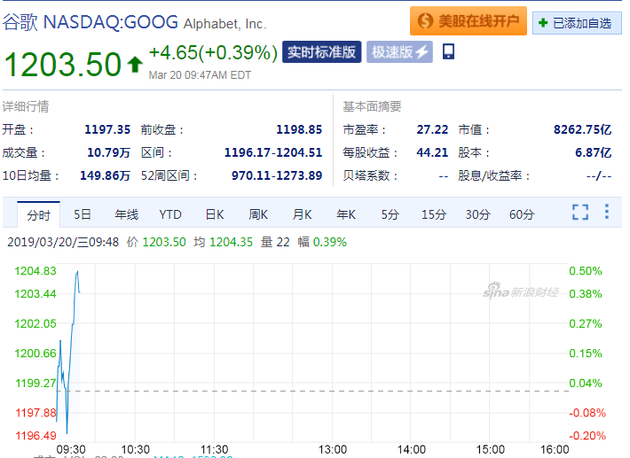Viewport: 630px width, 458px height.
Task: Click the lightning bolt icon on 极速版
Action: (422, 52)
